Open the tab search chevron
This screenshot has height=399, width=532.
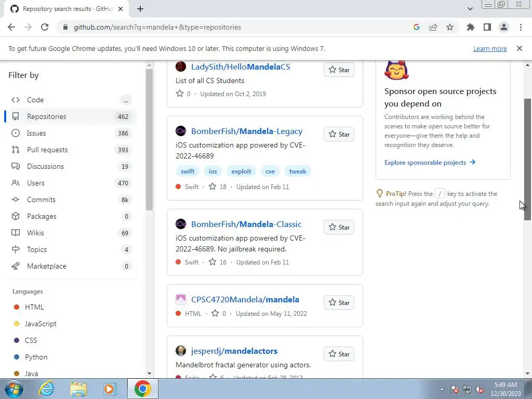click(470, 9)
